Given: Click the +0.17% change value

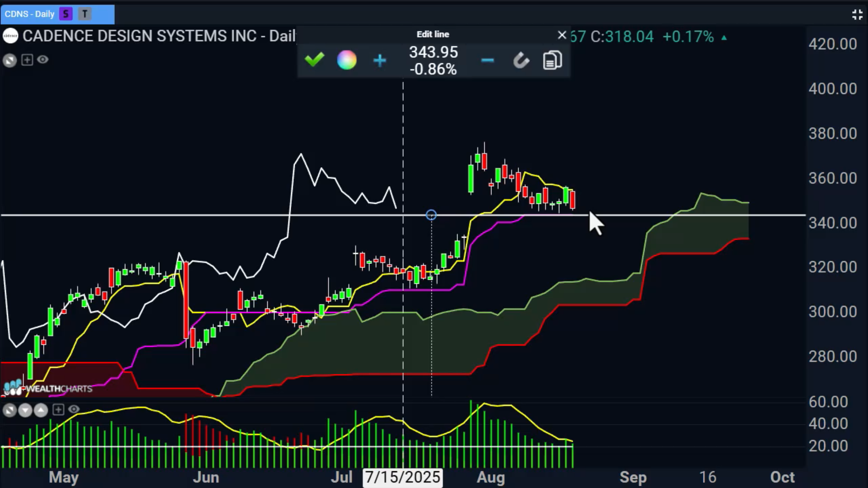Looking at the screenshot, I should click(x=688, y=37).
